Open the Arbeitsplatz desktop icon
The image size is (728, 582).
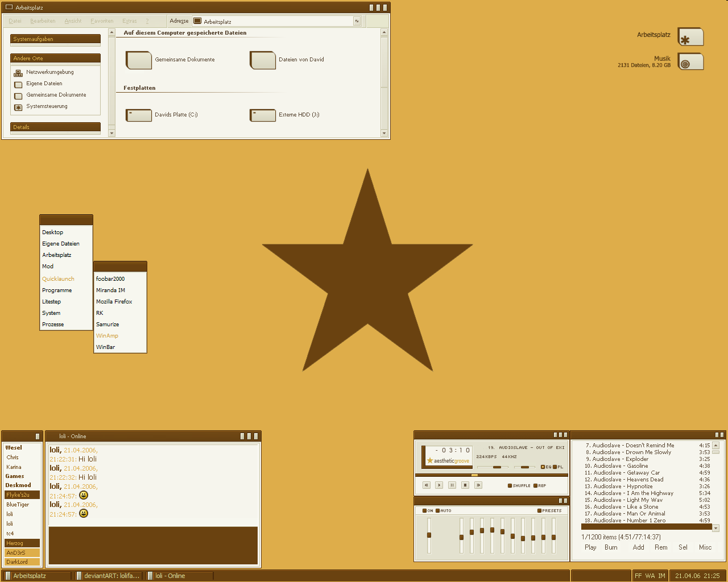click(690, 36)
